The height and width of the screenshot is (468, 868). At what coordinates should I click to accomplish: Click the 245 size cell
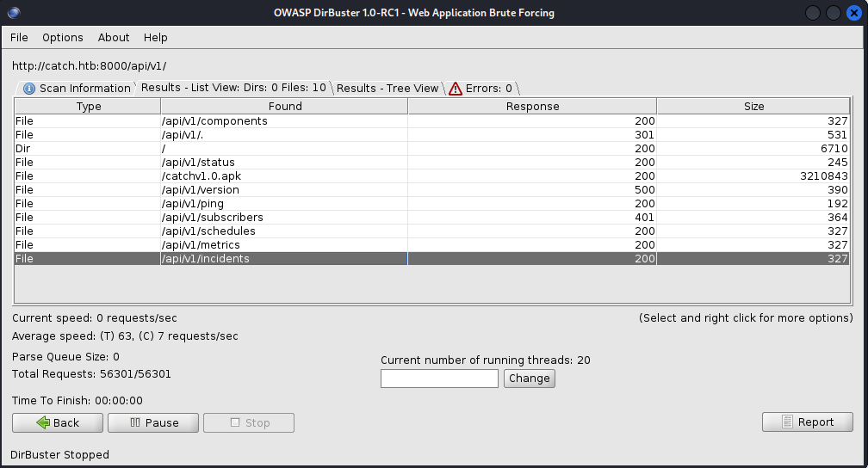[x=753, y=163]
